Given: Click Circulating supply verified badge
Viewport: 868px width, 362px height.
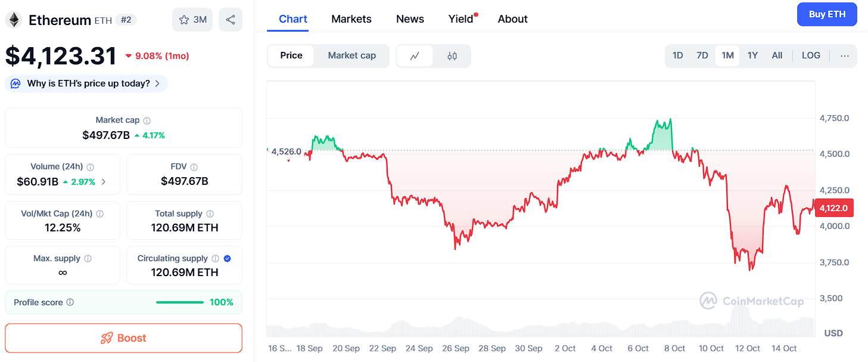Looking at the screenshot, I should coord(227,258).
